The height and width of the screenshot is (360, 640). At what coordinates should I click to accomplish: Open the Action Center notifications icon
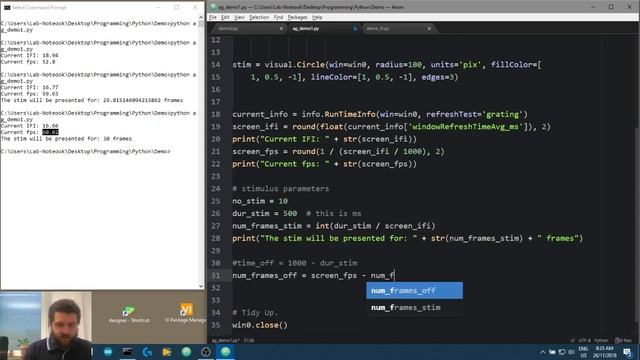coord(627,352)
